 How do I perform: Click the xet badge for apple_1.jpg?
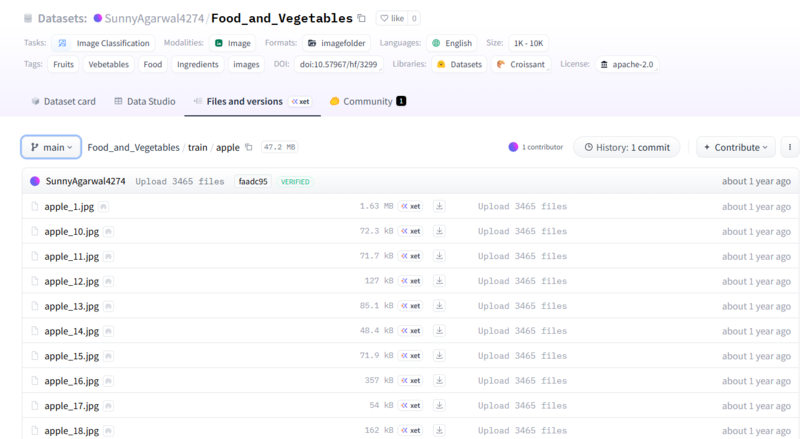pos(410,206)
